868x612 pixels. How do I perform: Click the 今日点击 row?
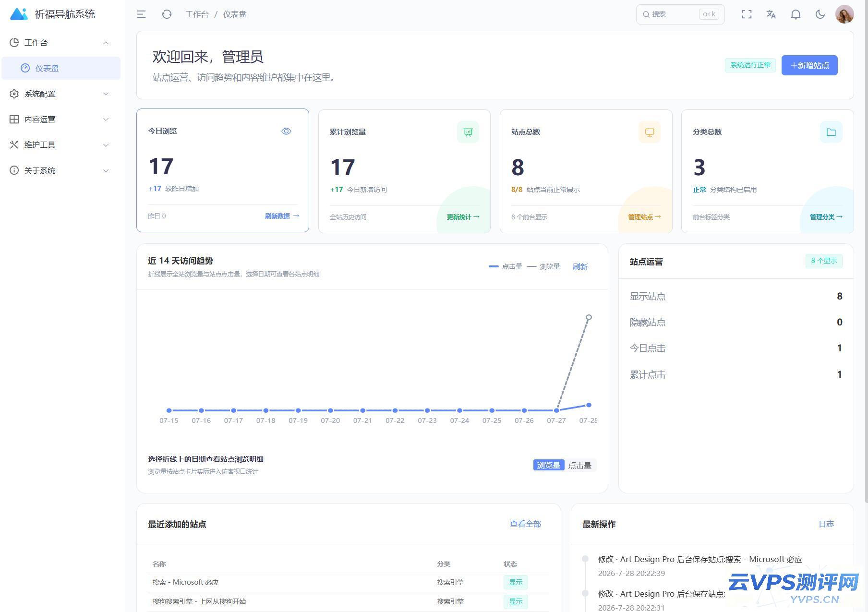click(736, 348)
